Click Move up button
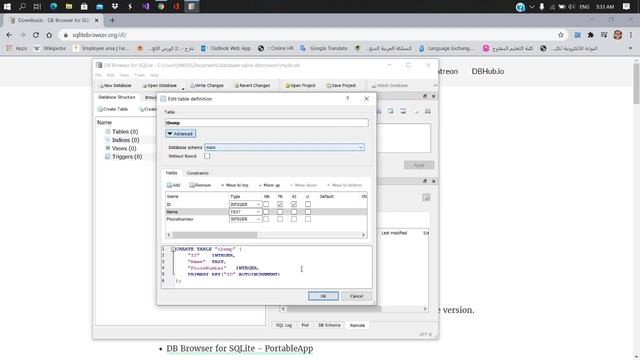 [269, 185]
